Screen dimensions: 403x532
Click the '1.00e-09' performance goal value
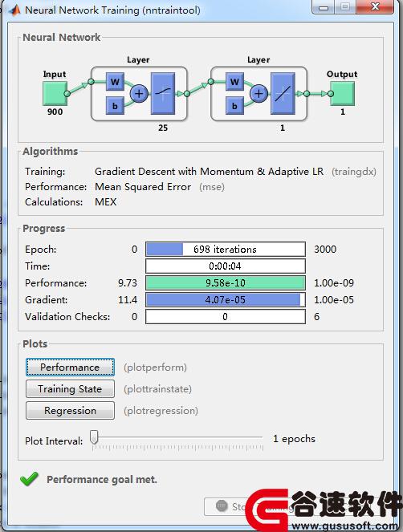334,283
